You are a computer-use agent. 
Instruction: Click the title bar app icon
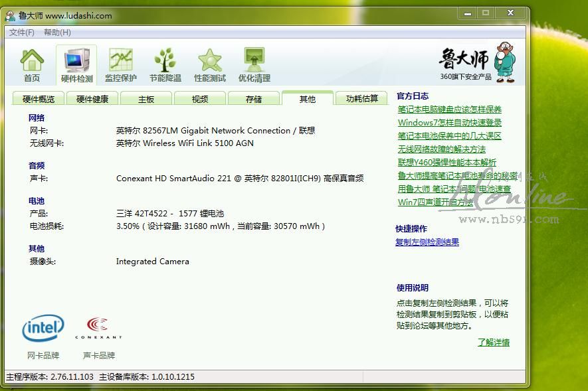11,16
